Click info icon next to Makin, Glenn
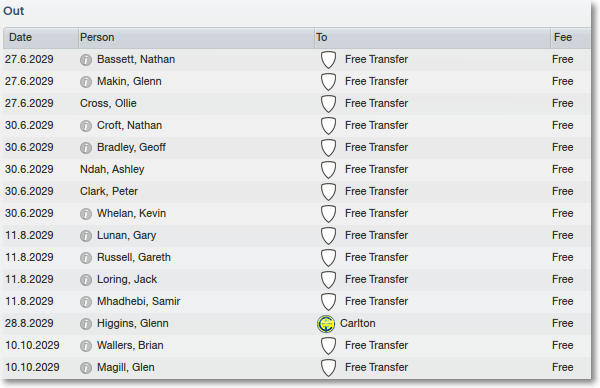Image resolution: width=600 pixels, height=388 pixels. tap(86, 82)
